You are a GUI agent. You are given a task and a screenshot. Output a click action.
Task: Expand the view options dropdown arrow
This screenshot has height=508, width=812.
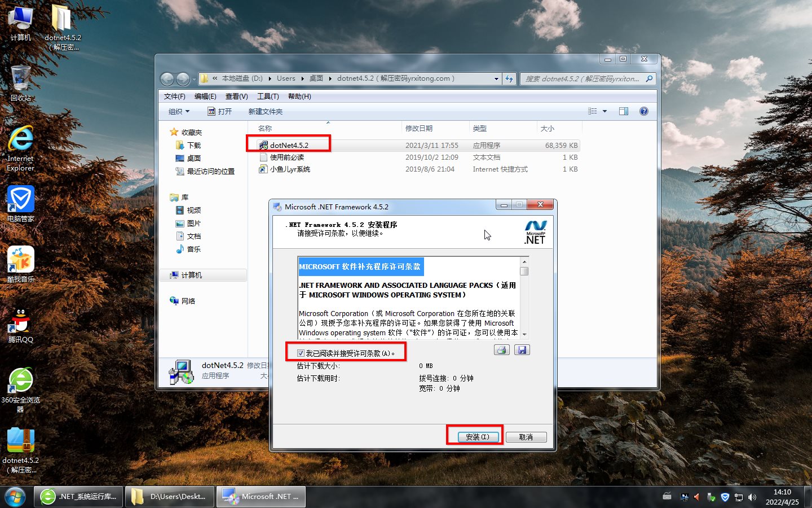tap(605, 111)
